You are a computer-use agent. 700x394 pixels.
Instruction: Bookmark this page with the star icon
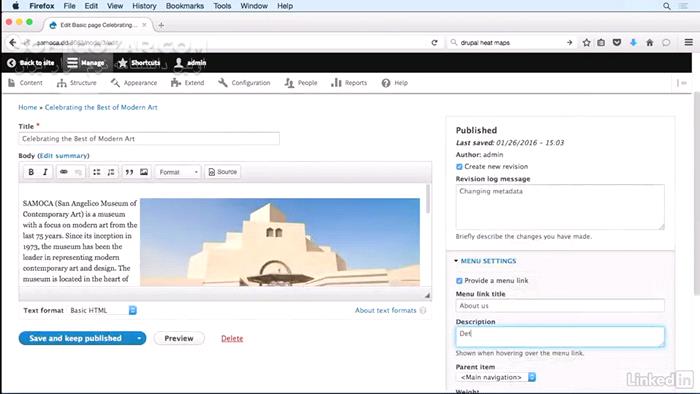pyautogui.click(x=587, y=42)
